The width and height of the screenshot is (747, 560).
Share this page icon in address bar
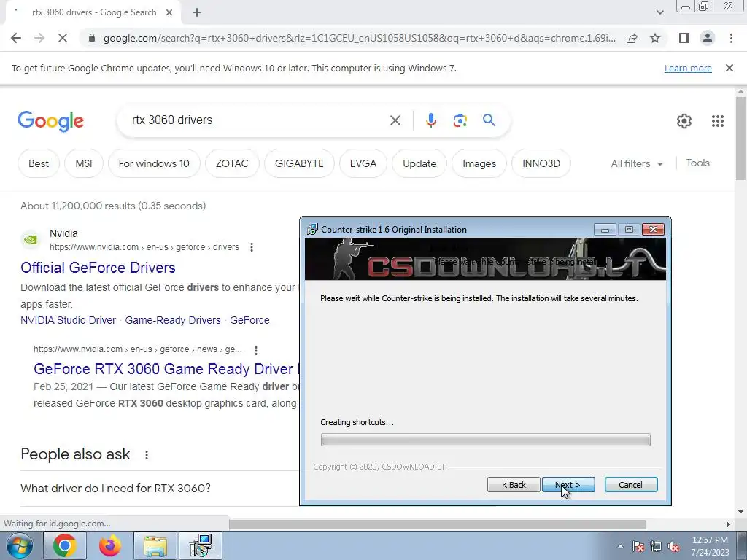click(632, 38)
